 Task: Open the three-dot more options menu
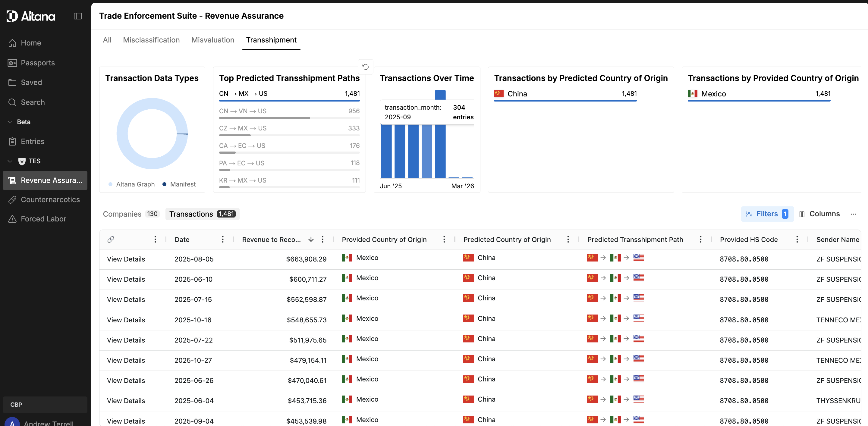[853, 214]
